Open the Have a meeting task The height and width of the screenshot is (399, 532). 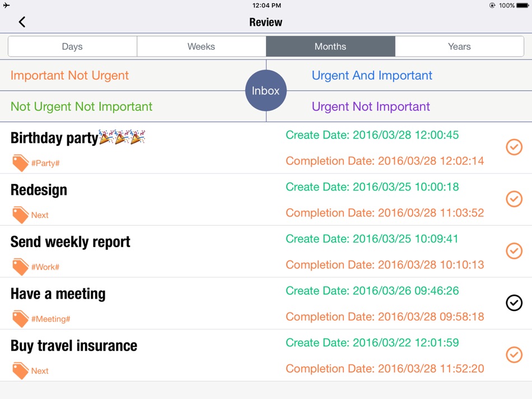pos(58,294)
